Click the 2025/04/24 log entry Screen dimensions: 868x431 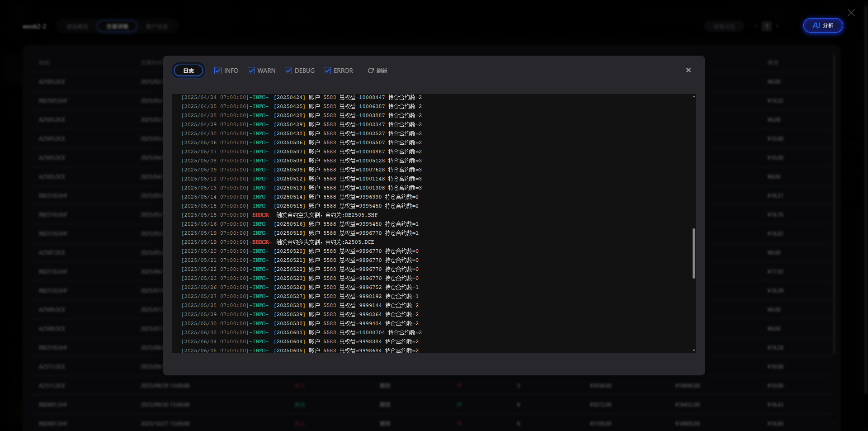pos(302,97)
